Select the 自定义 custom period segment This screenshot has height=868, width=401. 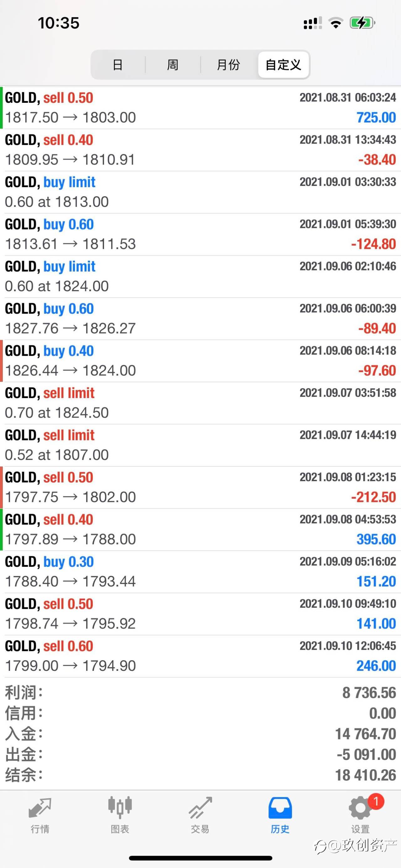pos(283,65)
